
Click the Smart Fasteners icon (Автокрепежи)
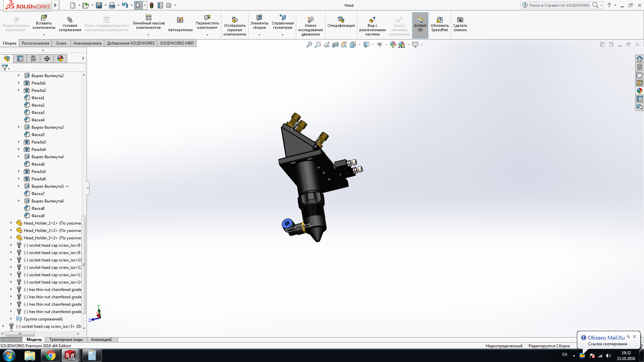[180, 20]
